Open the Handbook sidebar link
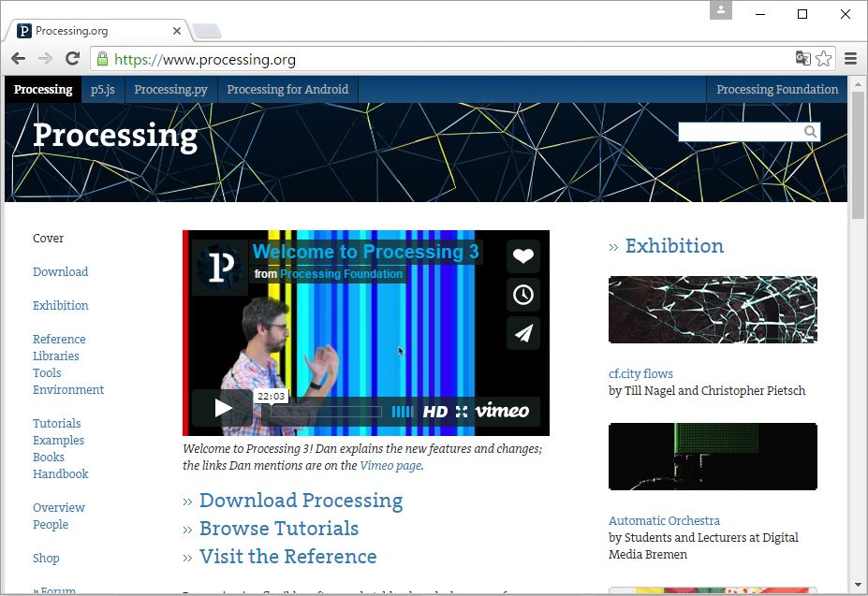This screenshot has width=868, height=596. point(60,473)
